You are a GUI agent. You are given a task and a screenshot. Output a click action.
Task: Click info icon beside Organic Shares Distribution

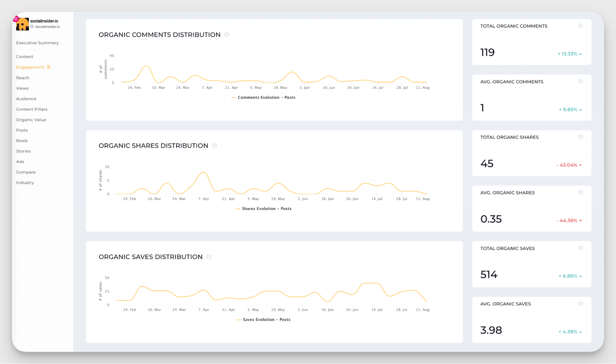[214, 146]
